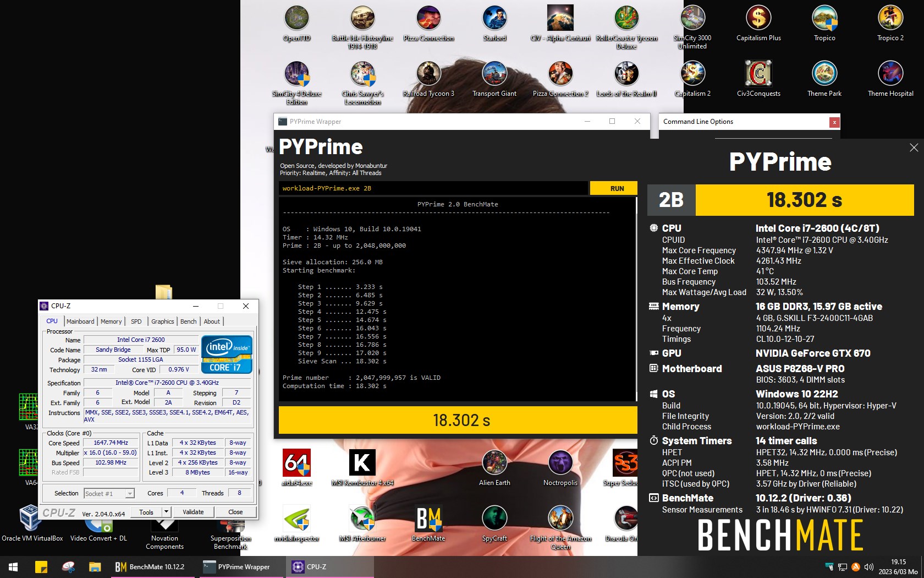Image resolution: width=924 pixels, height=578 pixels.
Task: Open Chris Sawyer's Locomotion icon
Action: [x=362, y=83]
